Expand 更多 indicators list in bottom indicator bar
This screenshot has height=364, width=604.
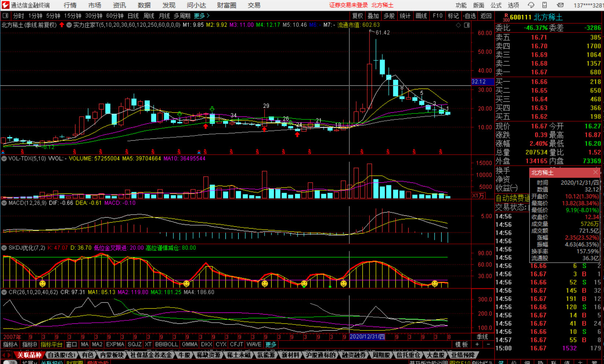(x=271, y=344)
